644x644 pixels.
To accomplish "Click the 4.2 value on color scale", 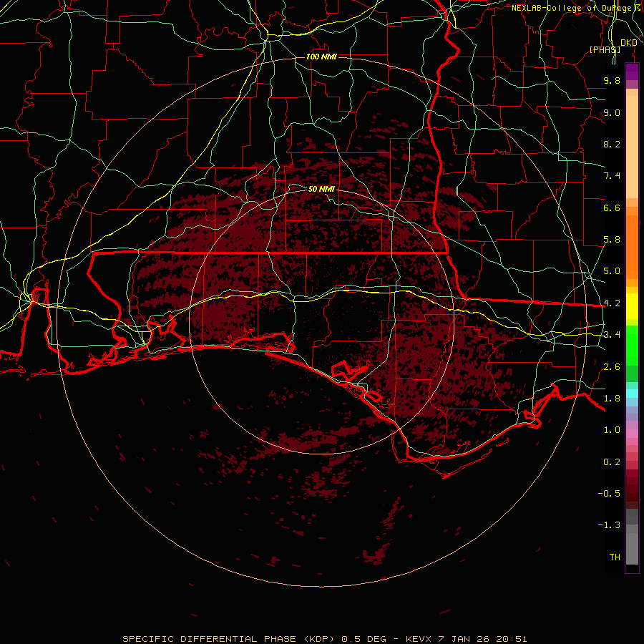I will pyautogui.click(x=612, y=303).
